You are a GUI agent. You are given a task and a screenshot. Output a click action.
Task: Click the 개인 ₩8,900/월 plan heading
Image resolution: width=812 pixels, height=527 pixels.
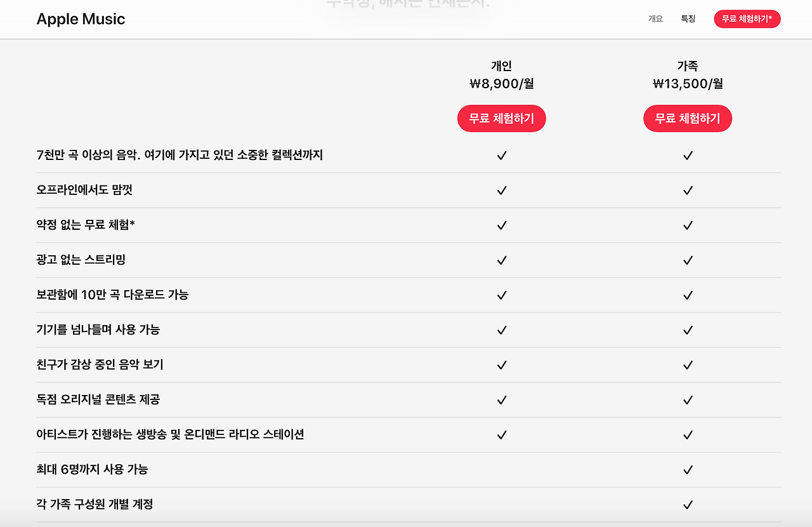pos(502,75)
